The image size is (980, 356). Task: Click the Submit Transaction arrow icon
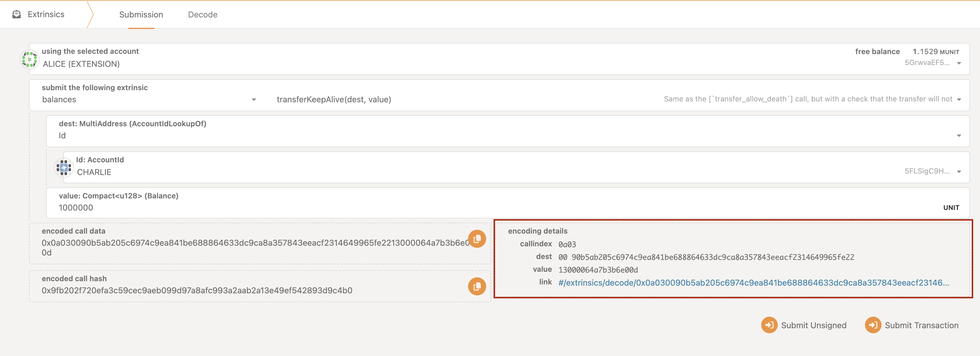point(873,325)
